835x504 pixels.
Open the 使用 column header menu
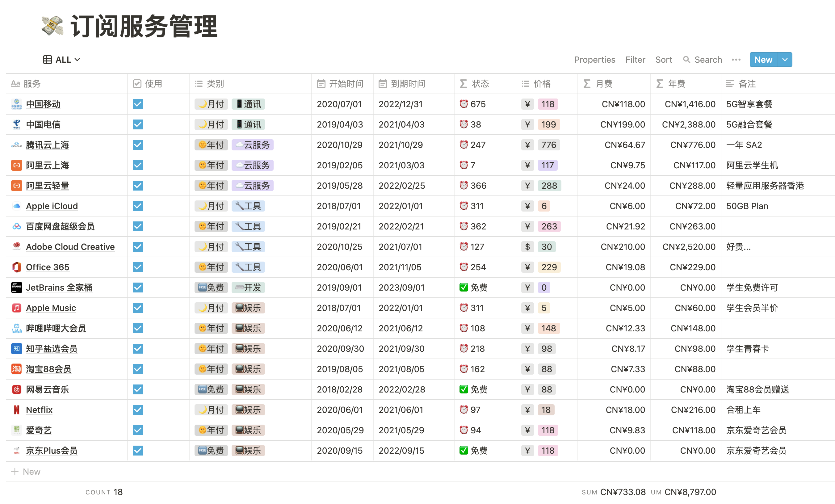click(x=158, y=84)
